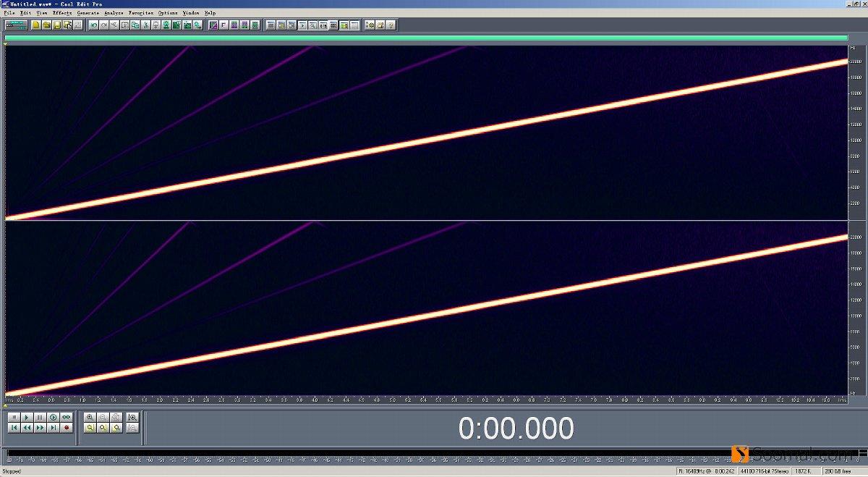
Task: Click Zoom In Vertically icon
Action: 132,418
